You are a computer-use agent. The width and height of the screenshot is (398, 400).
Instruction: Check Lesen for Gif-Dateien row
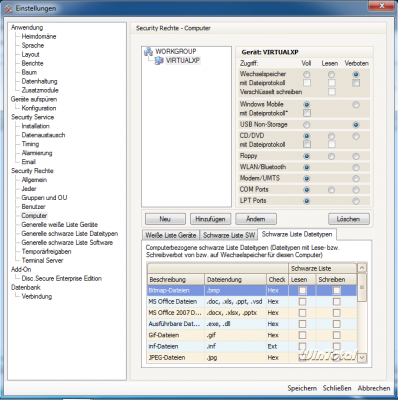(x=302, y=335)
